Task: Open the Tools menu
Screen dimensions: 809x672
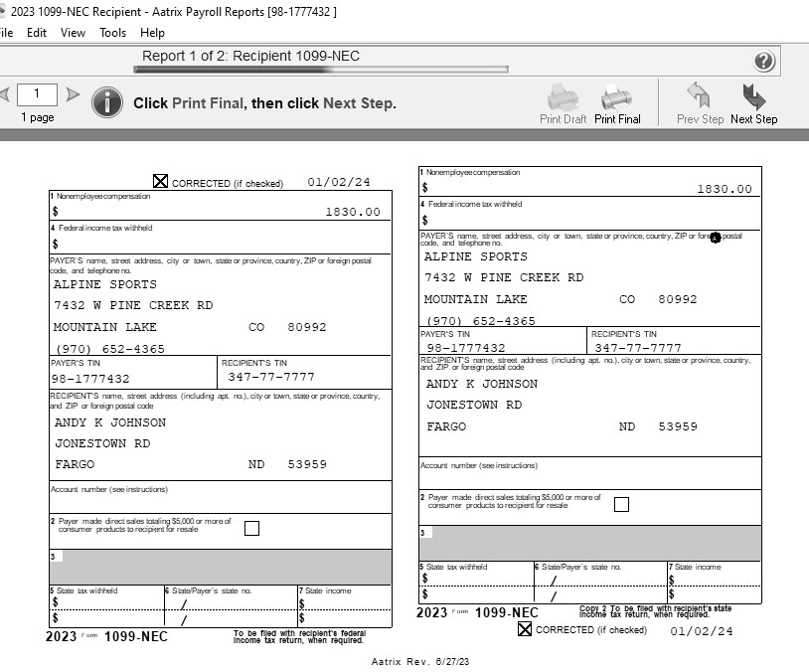Action: pos(112,33)
